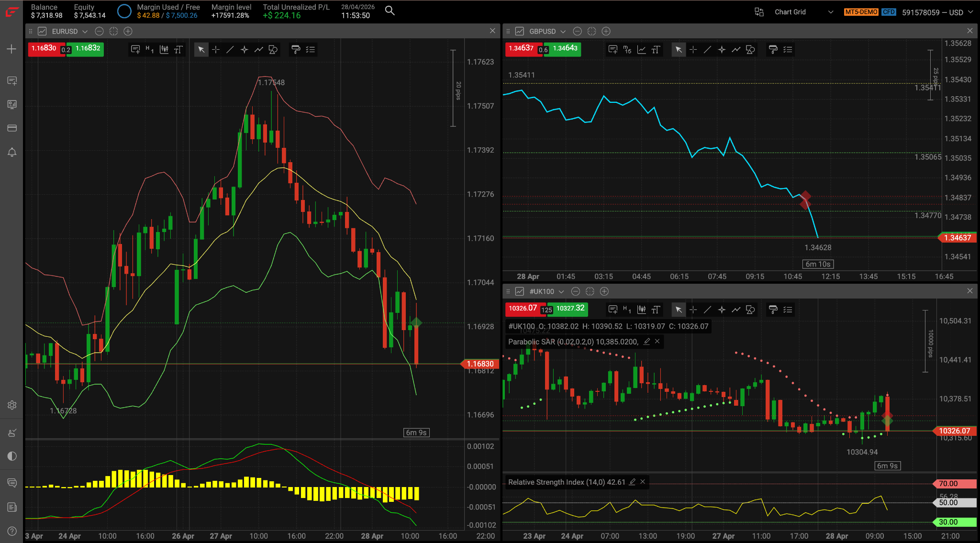The width and height of the screenshot is (980, 543).
Task: Open the cTrader main menu logo
Action: [11, 11]
